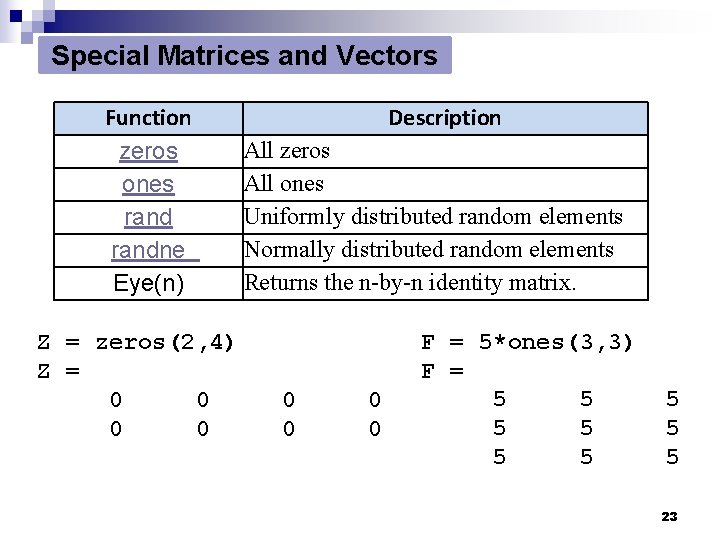Image resolution: width=720 pixels, height=540 pixels.
Task: Click the Function column header
Action: 148,118
